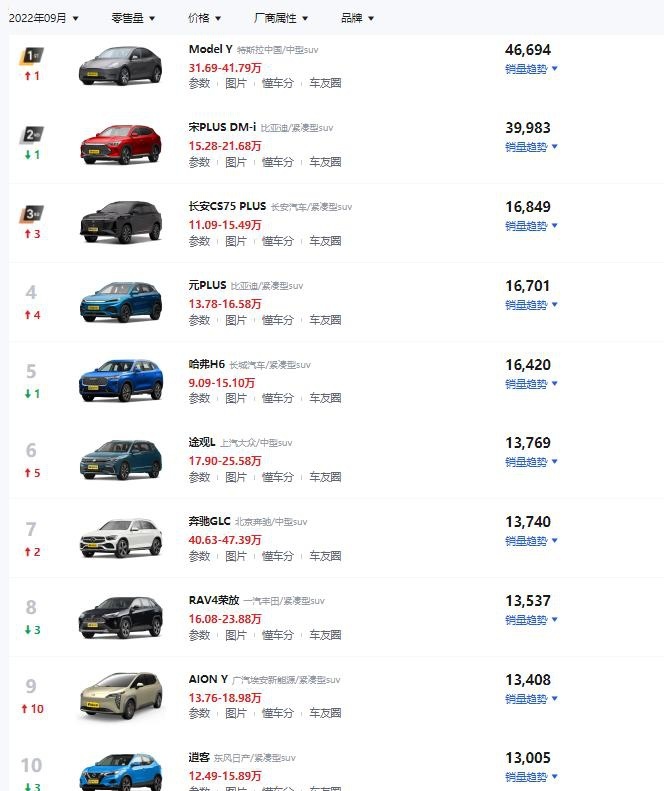
Task: Open 图片 link for 元PLUS
Action: click(236, 320)
